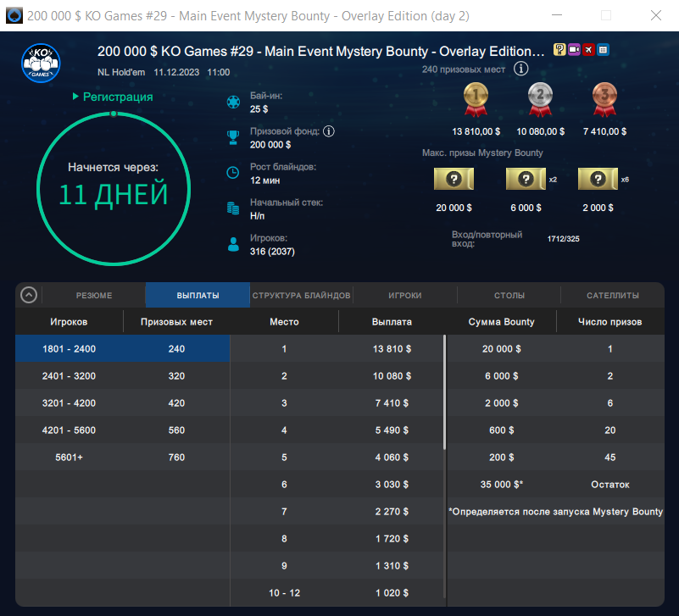This screenshot has height=616, width=679.
Task: Click the silver second place medal
Action: [x=540, y=100]
